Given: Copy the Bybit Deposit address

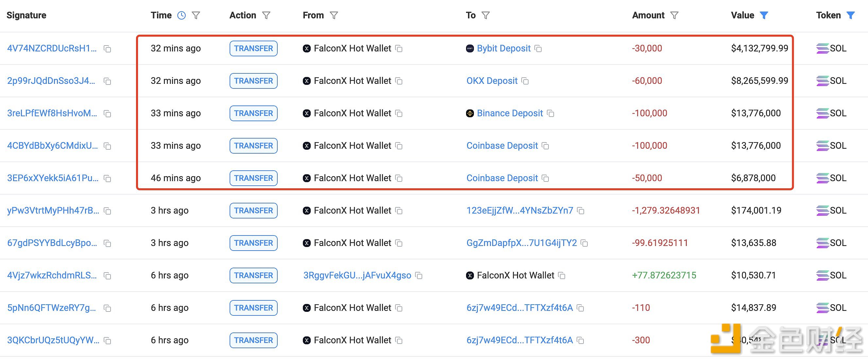Looking at the screenshot, I should tap(538, 49).
